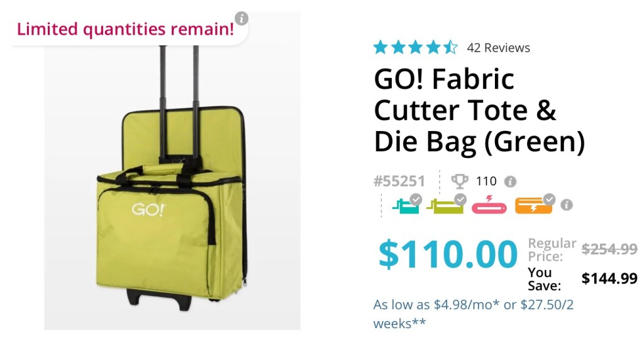The image size is (644, 340).
Task: Click the Regular Price label
Action: pyautogui.click(x=552, y=249)
